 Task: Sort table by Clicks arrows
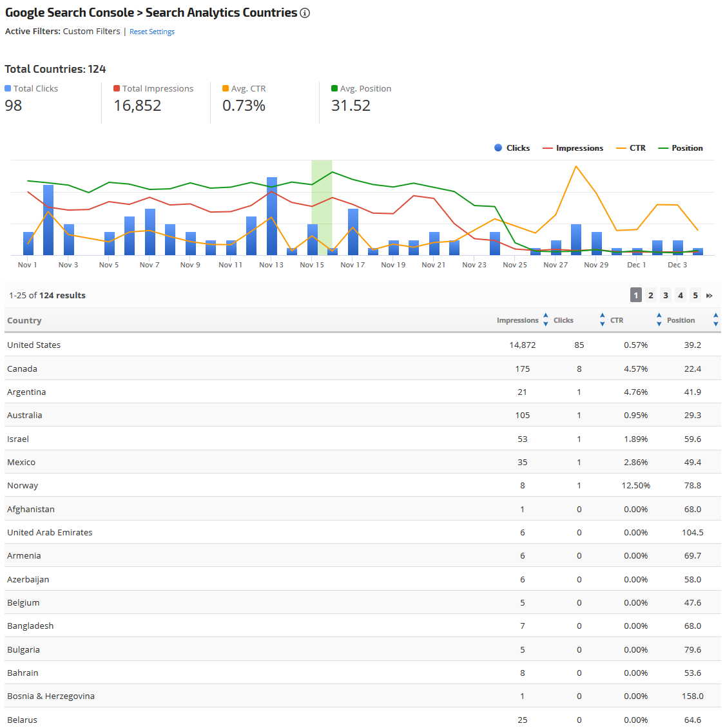tap(602, 320)
